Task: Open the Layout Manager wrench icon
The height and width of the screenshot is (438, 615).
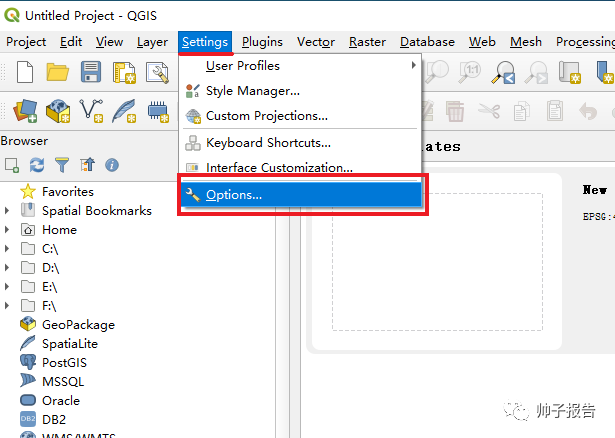Action: 157,73
